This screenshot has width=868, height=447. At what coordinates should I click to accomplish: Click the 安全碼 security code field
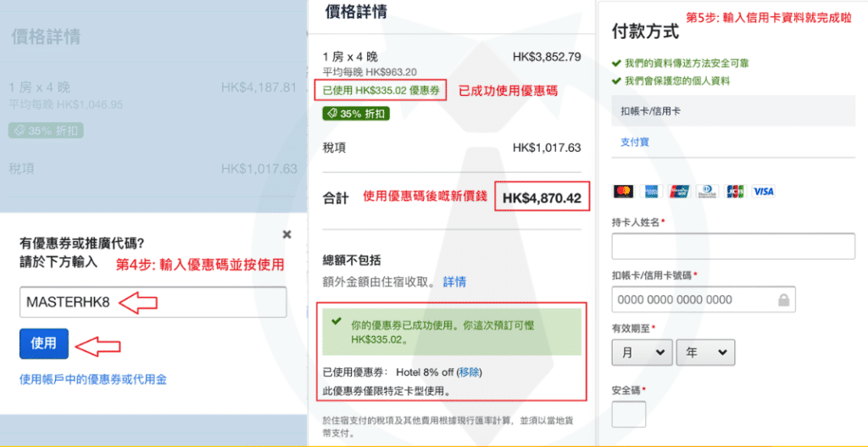(629, 414)
